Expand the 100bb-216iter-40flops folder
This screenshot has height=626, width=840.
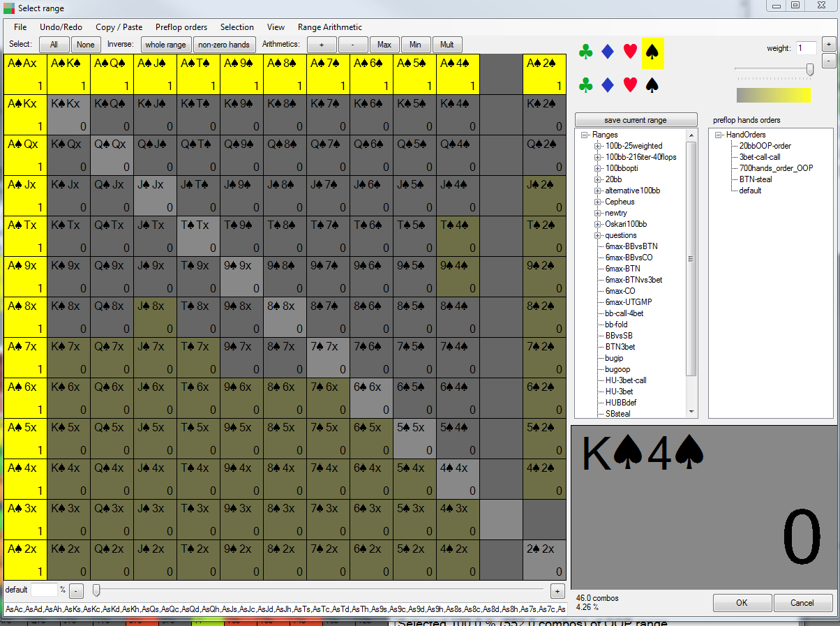(x=597, y=157)
